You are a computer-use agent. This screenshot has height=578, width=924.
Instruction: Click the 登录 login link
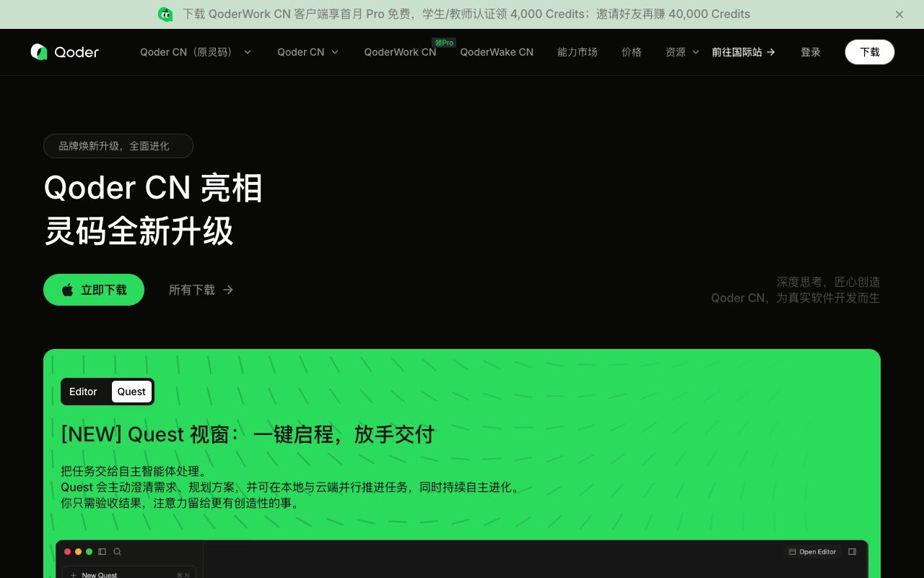pos(811,52)
